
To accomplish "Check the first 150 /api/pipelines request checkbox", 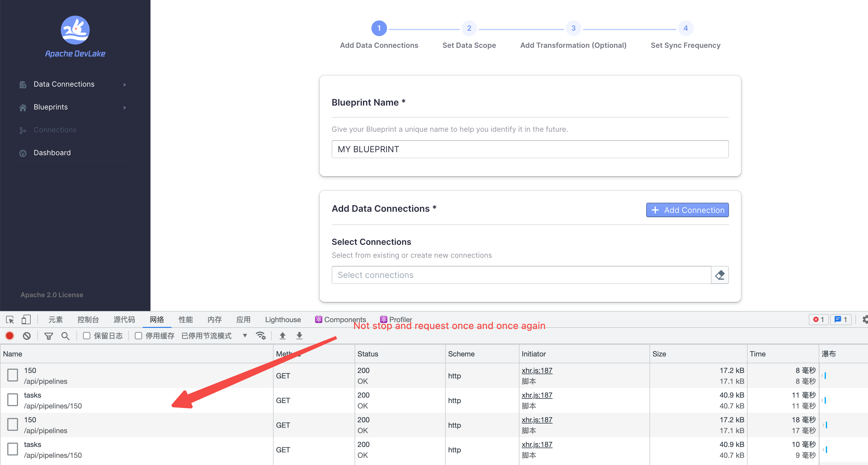I will click(12, 375).
